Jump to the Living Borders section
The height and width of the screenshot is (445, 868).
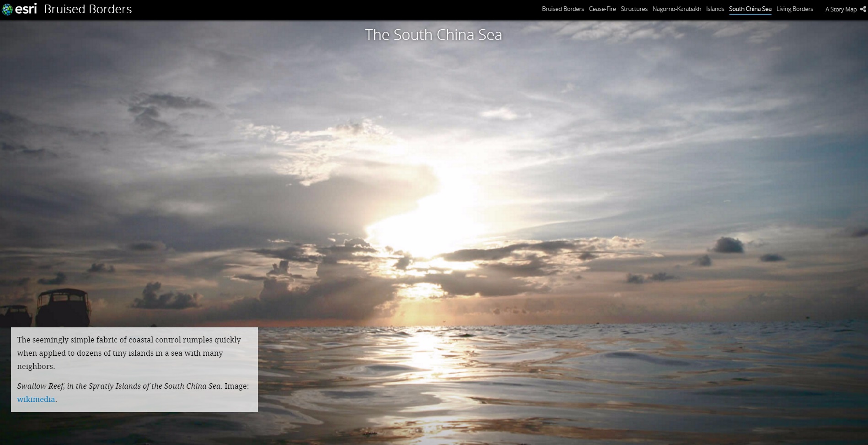794,9
